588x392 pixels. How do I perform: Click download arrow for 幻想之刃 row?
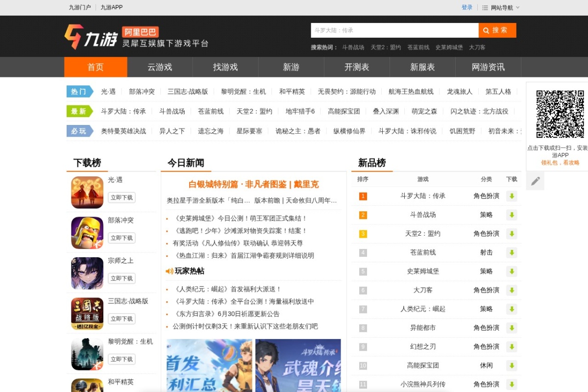click(512, 347)
